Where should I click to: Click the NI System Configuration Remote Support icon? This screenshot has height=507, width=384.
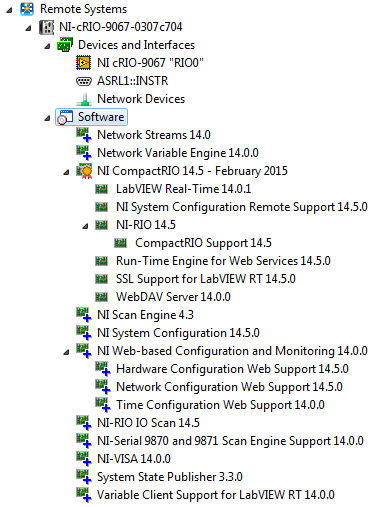click(x=101, y=207)
